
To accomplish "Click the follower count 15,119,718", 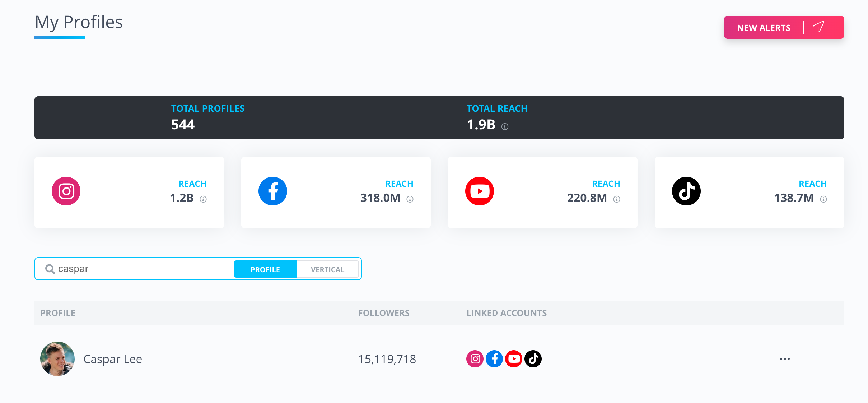I will (387, 359).
